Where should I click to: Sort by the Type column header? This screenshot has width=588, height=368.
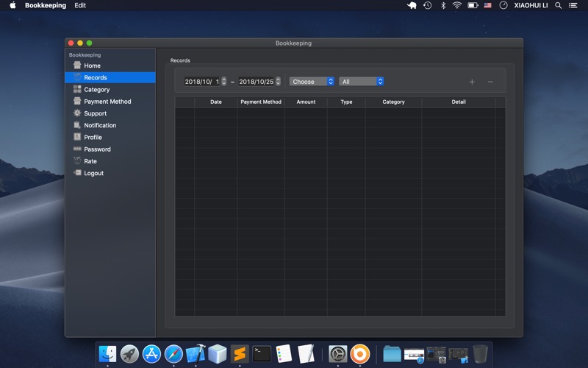click(346, 102)
